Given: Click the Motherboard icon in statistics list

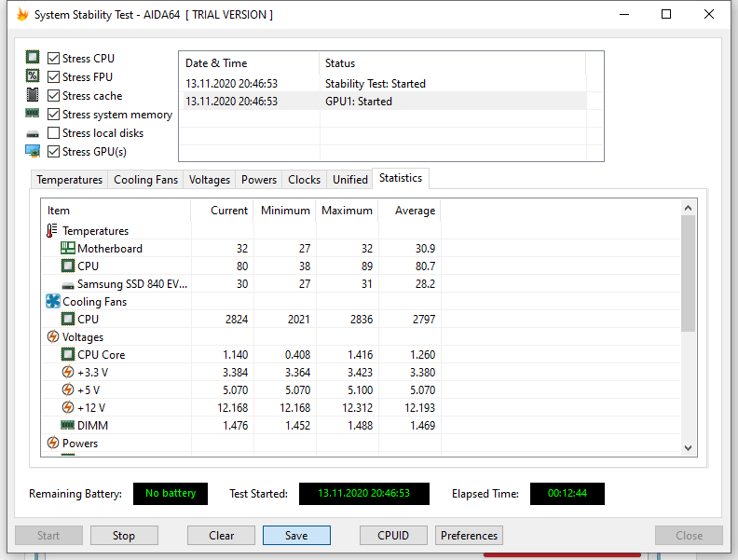Looking at the screenshot, I should (68, 248).
